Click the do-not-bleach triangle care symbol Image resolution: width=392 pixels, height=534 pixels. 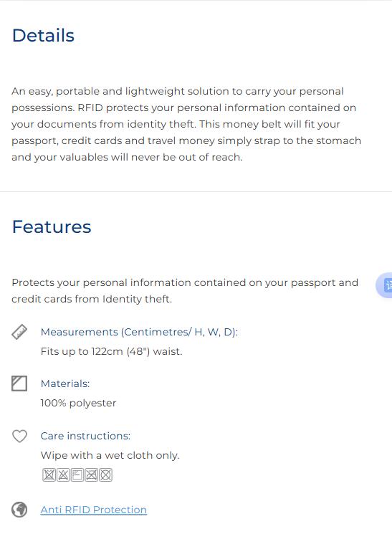click(63, 475)
